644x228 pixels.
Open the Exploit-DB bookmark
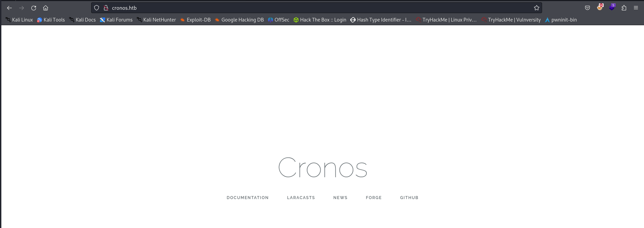(x=195, y=20)
